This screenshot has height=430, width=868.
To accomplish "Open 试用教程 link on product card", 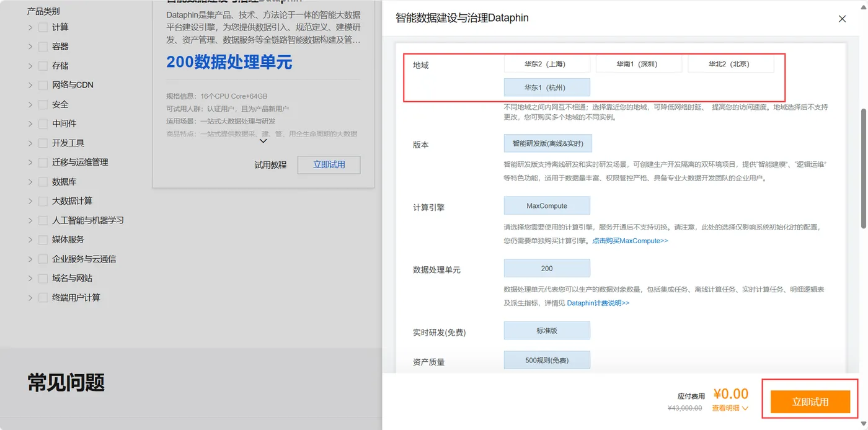I will tap(271, 165).
